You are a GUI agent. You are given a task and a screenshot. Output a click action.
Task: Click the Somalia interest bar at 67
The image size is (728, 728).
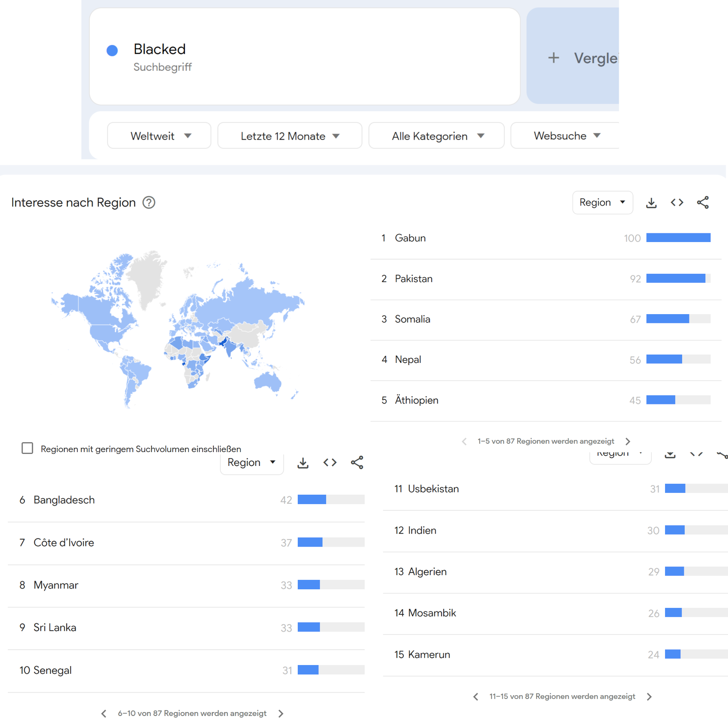678,319
